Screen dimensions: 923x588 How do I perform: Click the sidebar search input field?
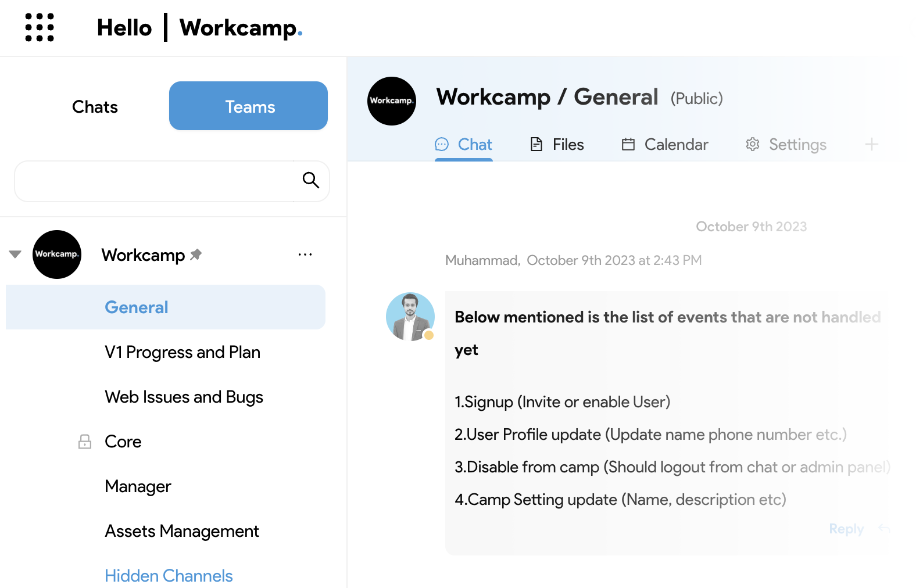[x=155, y=181]
